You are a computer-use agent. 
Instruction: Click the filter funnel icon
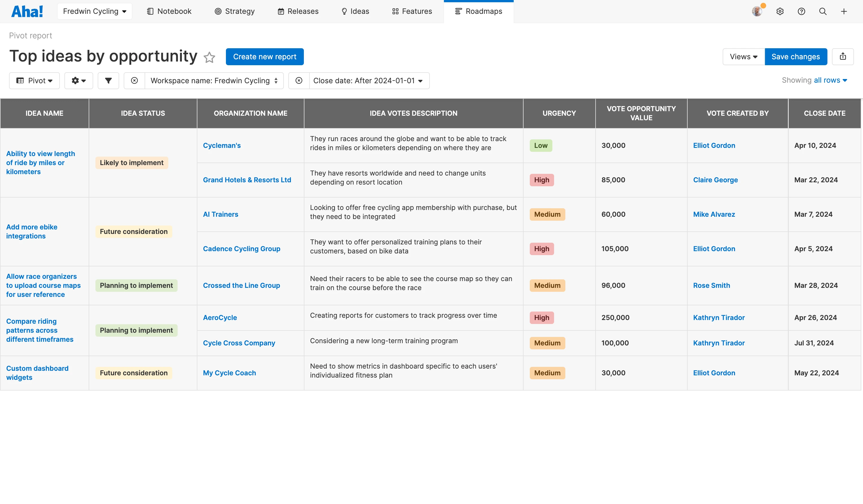pyautogui.click(x=108, y=81)
